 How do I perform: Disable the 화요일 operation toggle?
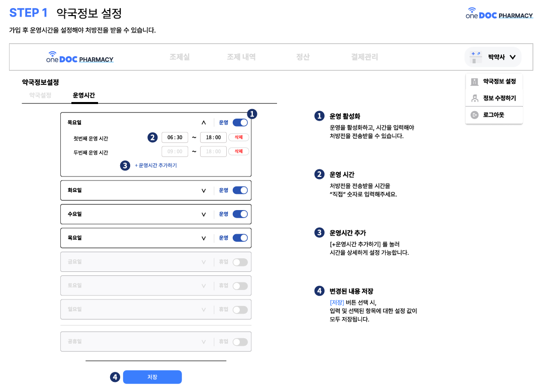[x=240, y=190]
